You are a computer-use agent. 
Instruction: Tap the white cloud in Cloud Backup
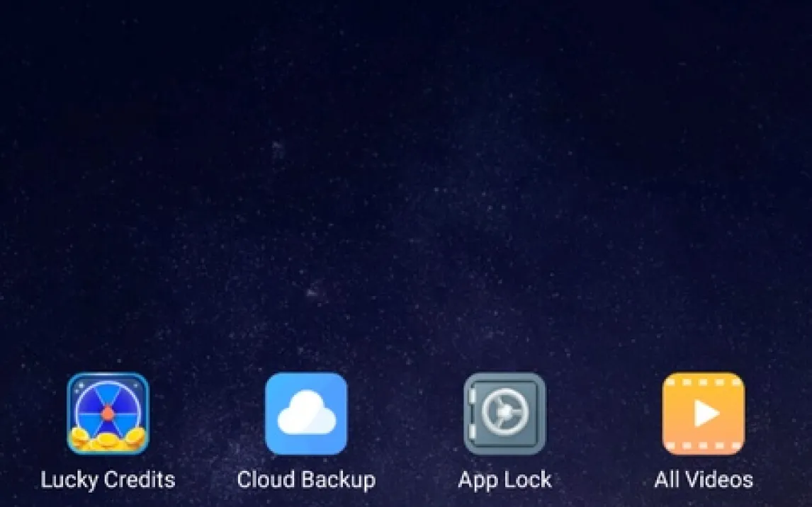[x=306, y=418]
